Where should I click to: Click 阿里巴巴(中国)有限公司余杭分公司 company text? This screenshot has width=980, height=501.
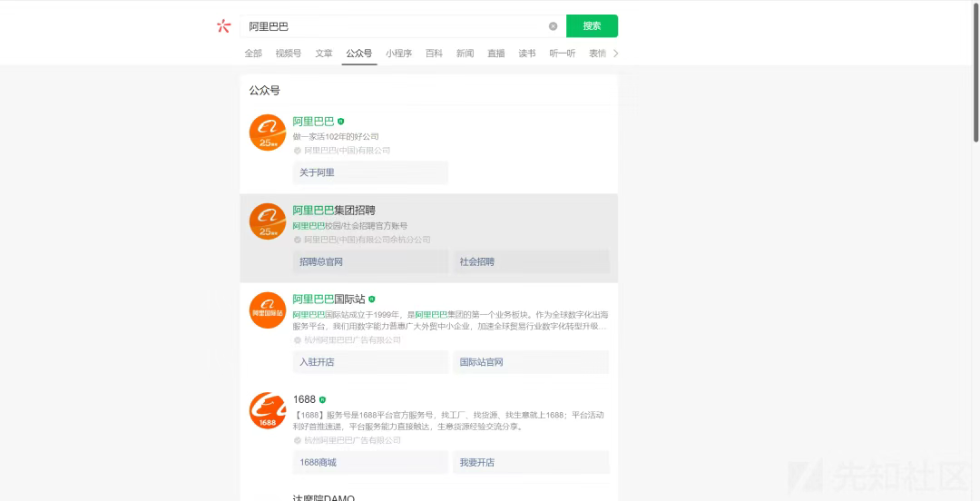pos(367,240)
